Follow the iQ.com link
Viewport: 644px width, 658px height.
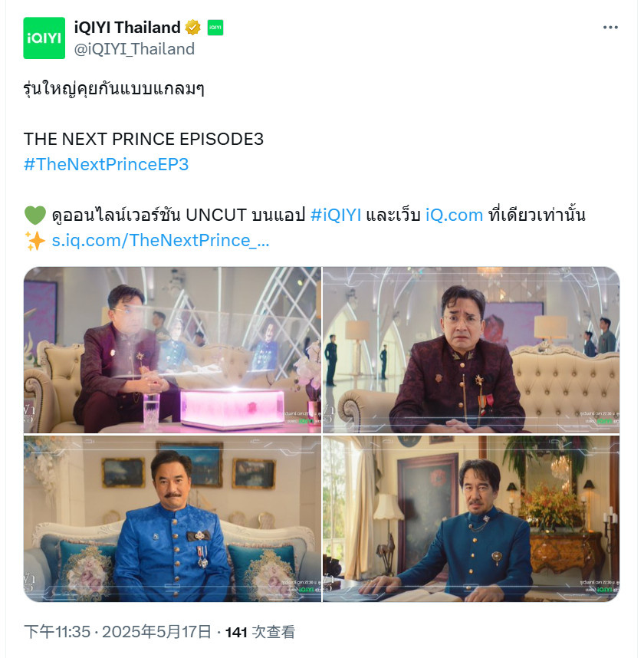coord(455,215)
